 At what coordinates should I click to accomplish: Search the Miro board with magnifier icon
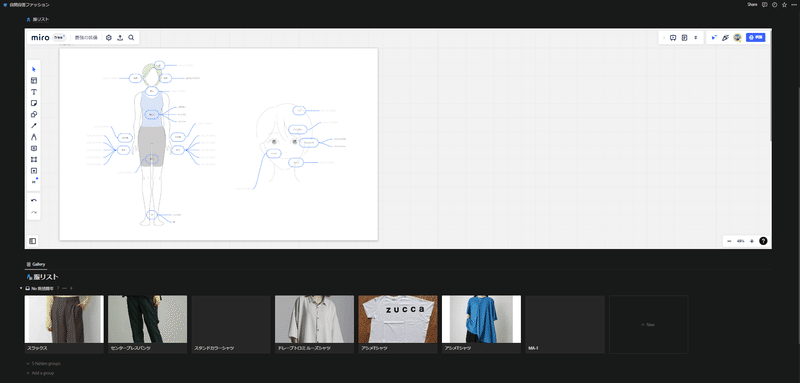pyautogui.click(x=131, y=37)
